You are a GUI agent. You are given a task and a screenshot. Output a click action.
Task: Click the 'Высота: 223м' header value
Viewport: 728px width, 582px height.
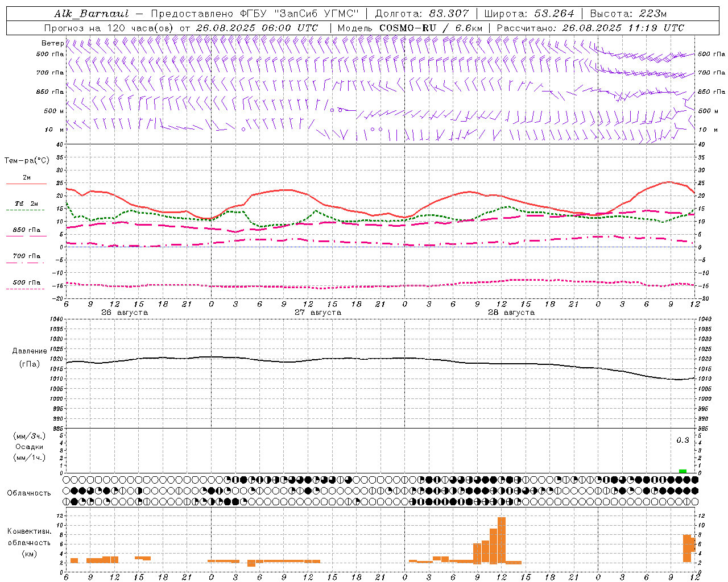point(628,14)
